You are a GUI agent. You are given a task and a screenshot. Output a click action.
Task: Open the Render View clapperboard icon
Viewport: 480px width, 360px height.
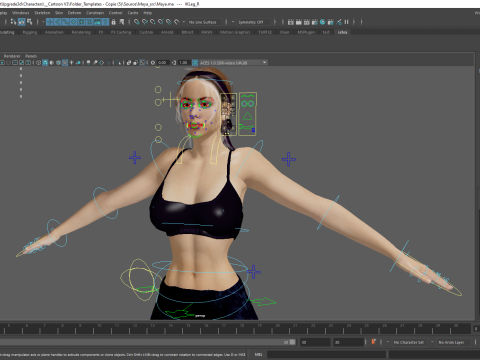(x=291, y=22)
